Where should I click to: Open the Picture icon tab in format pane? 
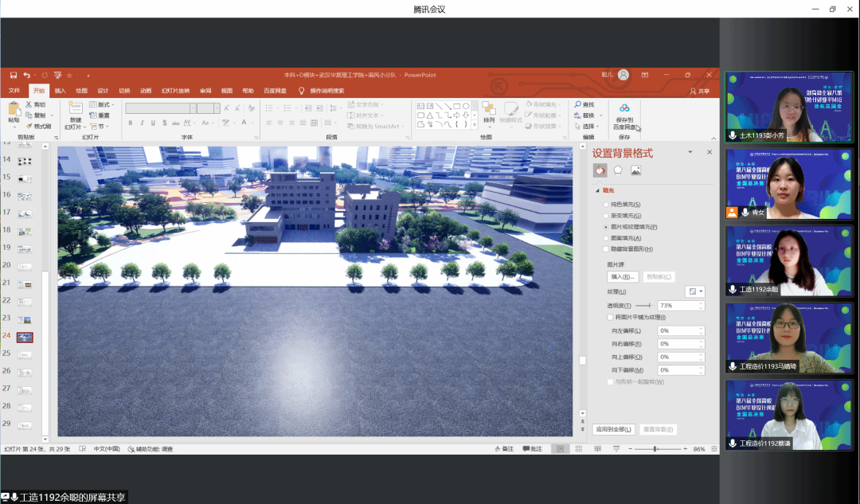coord(635,170)
